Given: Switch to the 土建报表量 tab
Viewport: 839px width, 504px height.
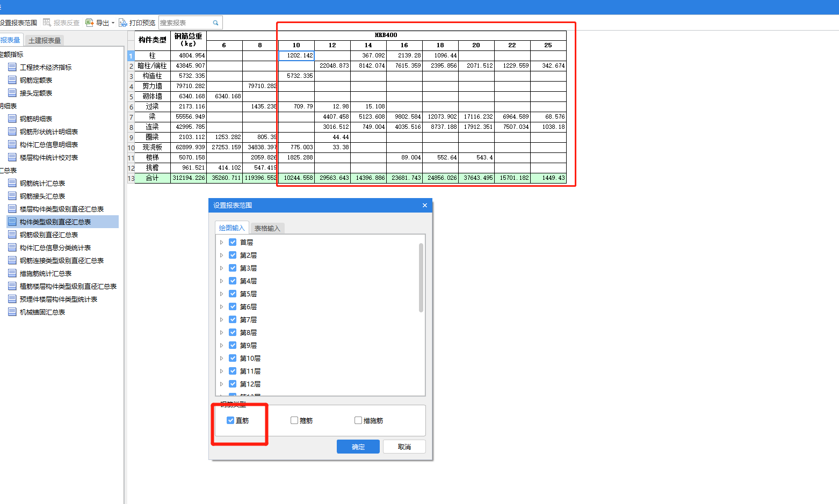Looking at the screenshot, I should coord(45,40).
